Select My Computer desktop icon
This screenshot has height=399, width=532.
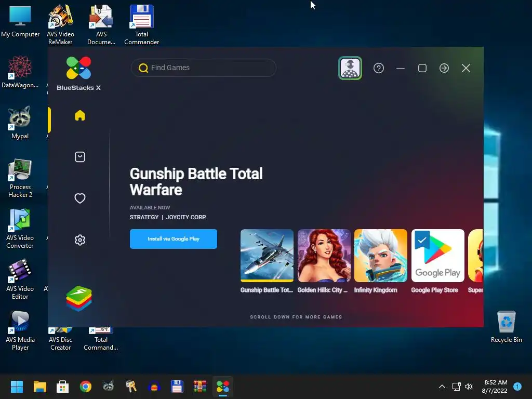click(x=20, y=22)
